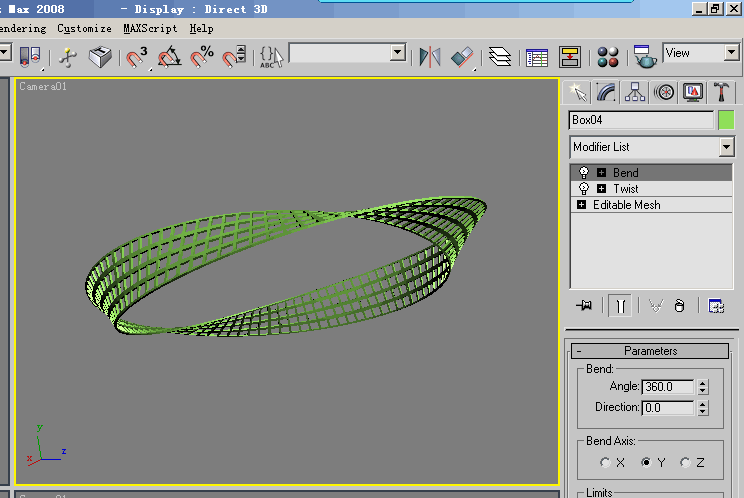Viewport: 744px width, 498px height.
Task: Open the Layer Manager icon
Action: pos(500,57)
